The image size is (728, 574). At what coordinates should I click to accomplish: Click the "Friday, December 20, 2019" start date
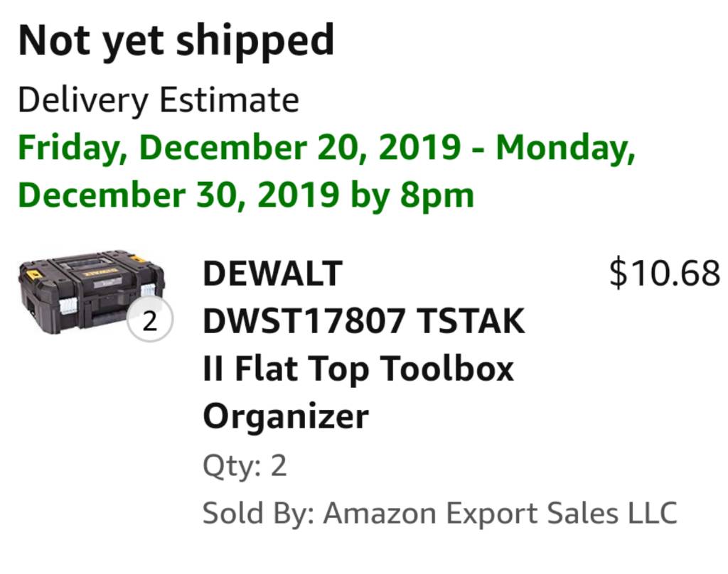pyautogui.click(x=239, y=148)
